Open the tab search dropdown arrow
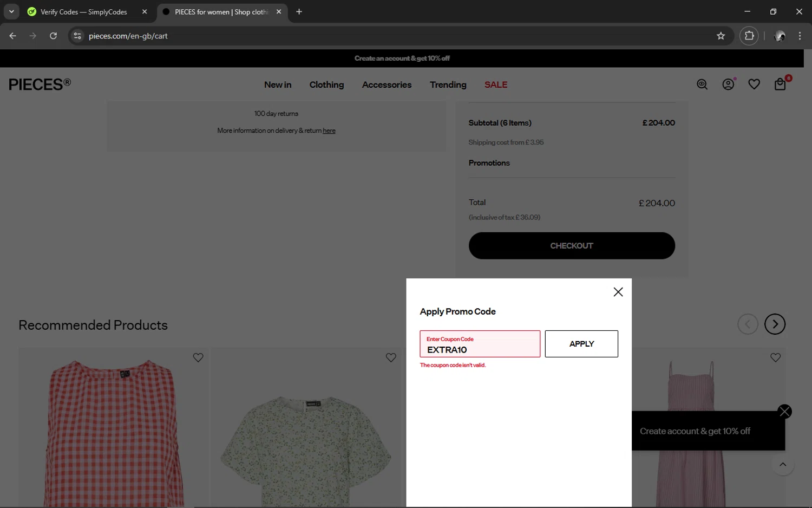The image size is (812, 508). click(x=11, y=11)
